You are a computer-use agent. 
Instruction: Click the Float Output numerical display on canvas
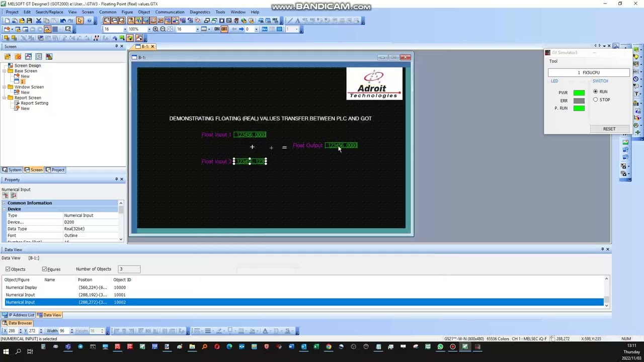(x=341, y=145)
